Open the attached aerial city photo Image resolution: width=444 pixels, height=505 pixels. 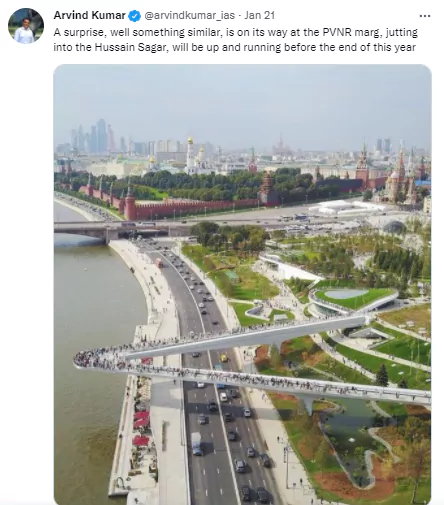243,284
